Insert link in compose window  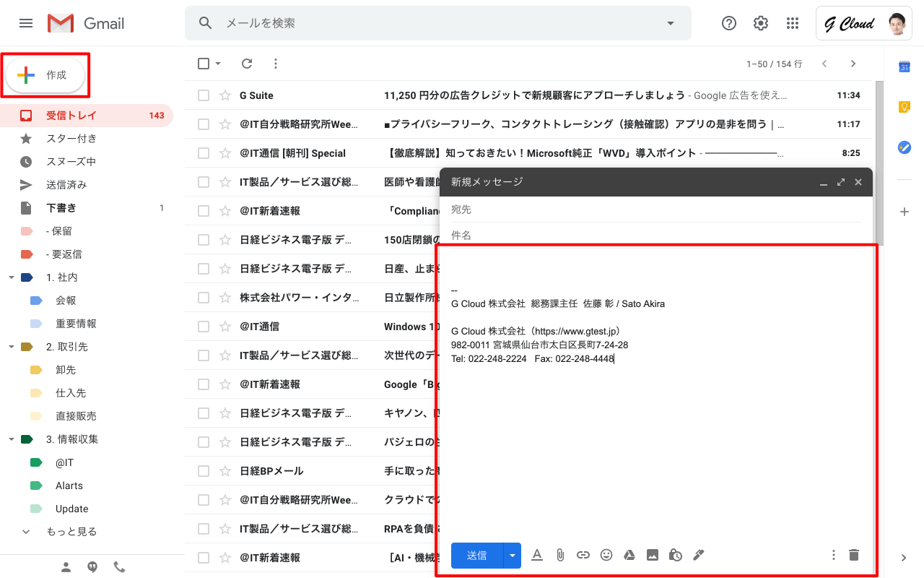click(583, 555)
